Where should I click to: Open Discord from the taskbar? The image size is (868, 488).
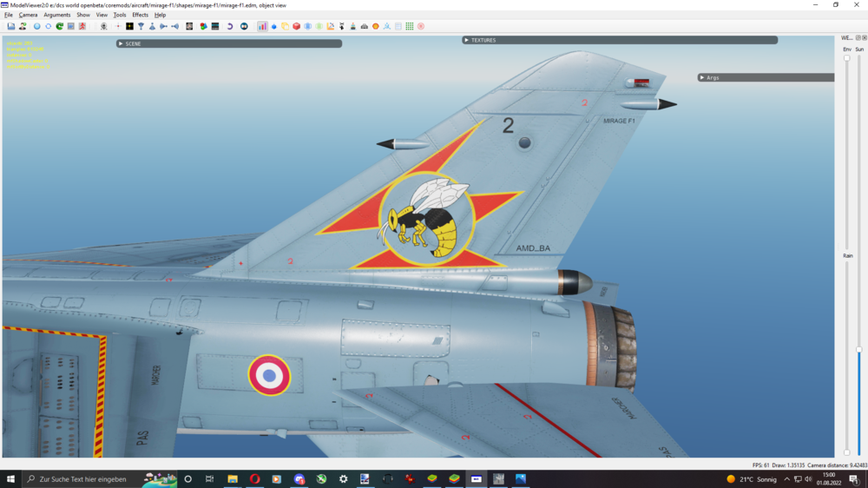pos(299,479)
